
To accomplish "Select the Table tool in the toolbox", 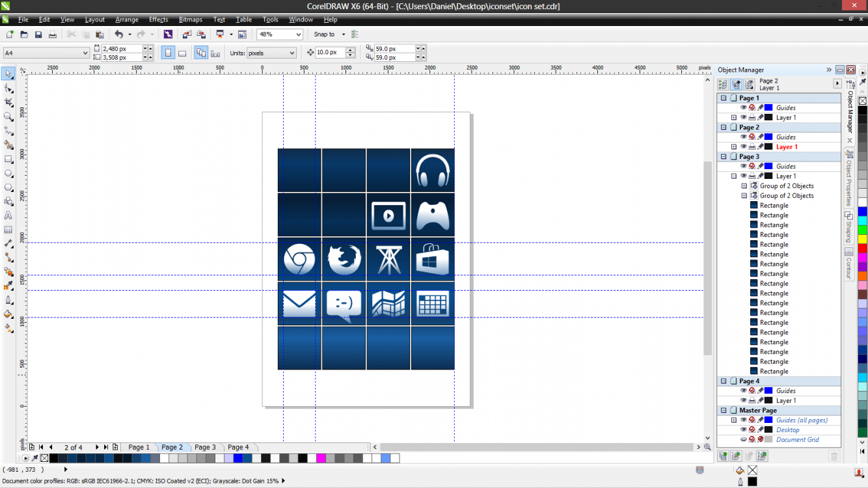I will tap(8, 230).
